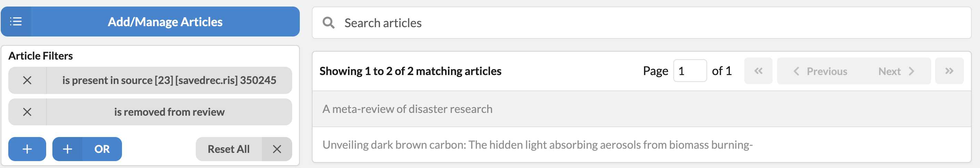Remove the 'is removed from review' filter

(x=27, y=112)
